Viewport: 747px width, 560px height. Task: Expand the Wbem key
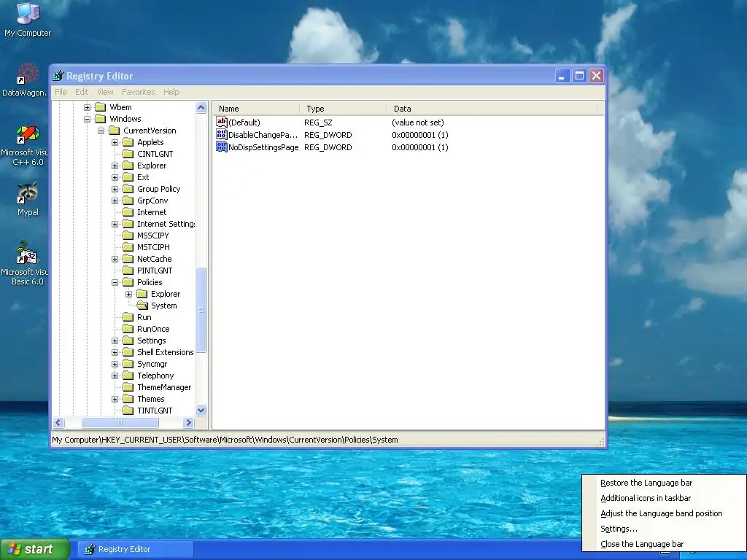(88, 107)
